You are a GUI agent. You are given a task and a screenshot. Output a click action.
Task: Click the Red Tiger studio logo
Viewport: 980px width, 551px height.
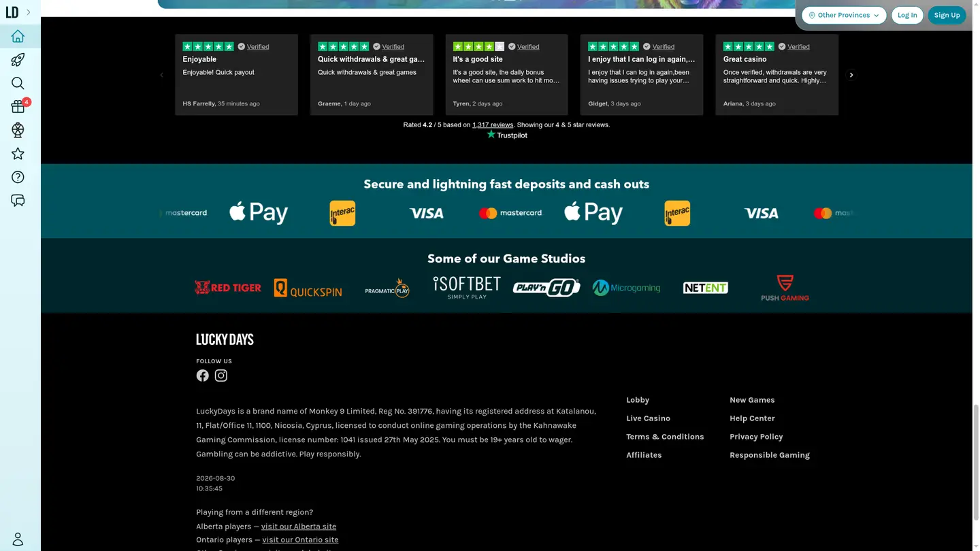click(228, 288)
